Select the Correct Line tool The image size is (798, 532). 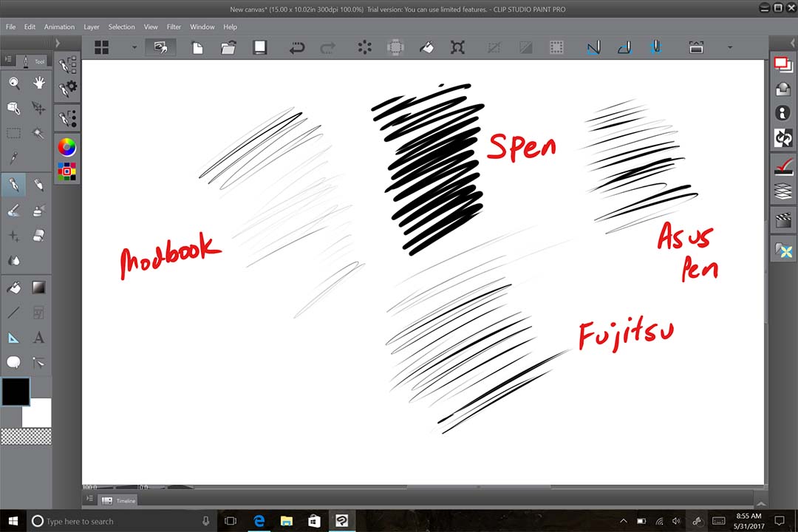[38, 363]
